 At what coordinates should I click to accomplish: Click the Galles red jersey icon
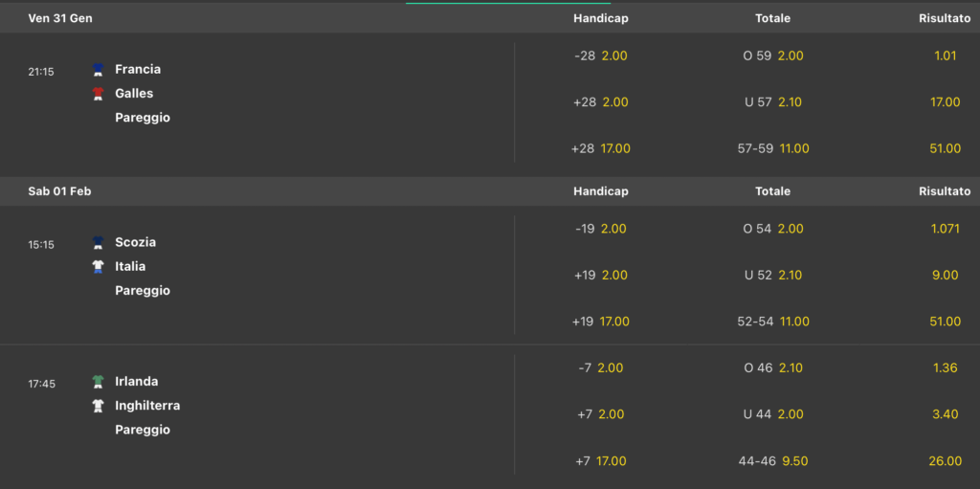98,94
